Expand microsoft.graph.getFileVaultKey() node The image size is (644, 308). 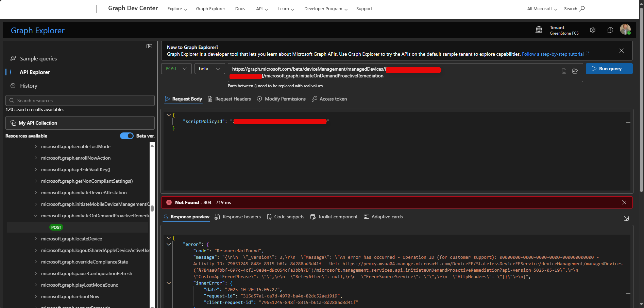click(x=36, y=169)
